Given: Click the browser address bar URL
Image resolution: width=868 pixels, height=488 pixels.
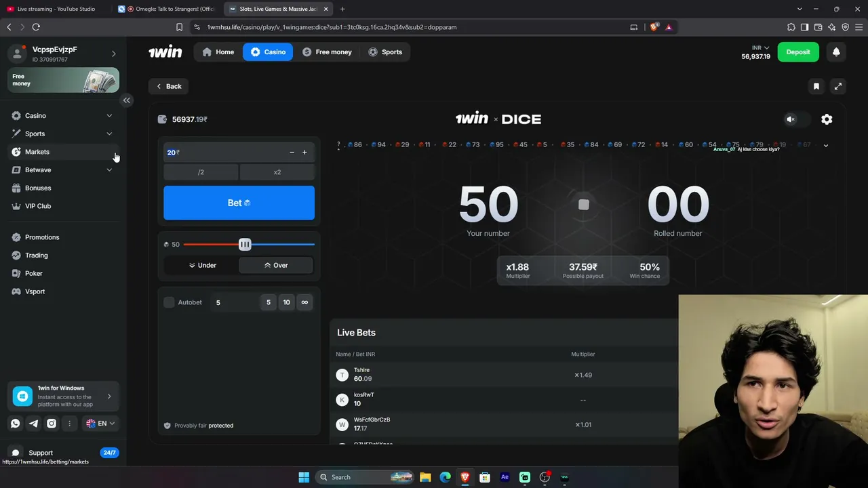Looking at the screenshot, I should 332,27.
